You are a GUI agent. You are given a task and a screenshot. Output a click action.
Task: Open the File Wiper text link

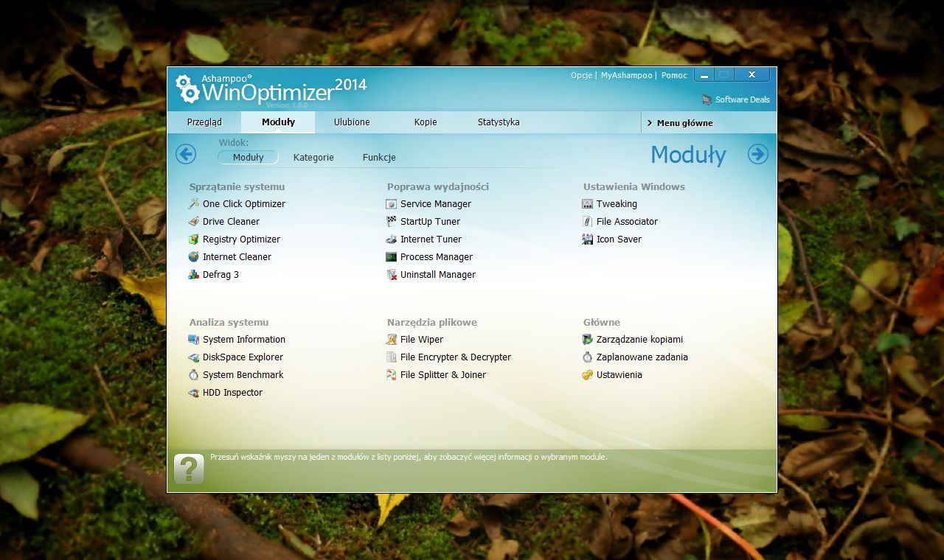(422, 340)
